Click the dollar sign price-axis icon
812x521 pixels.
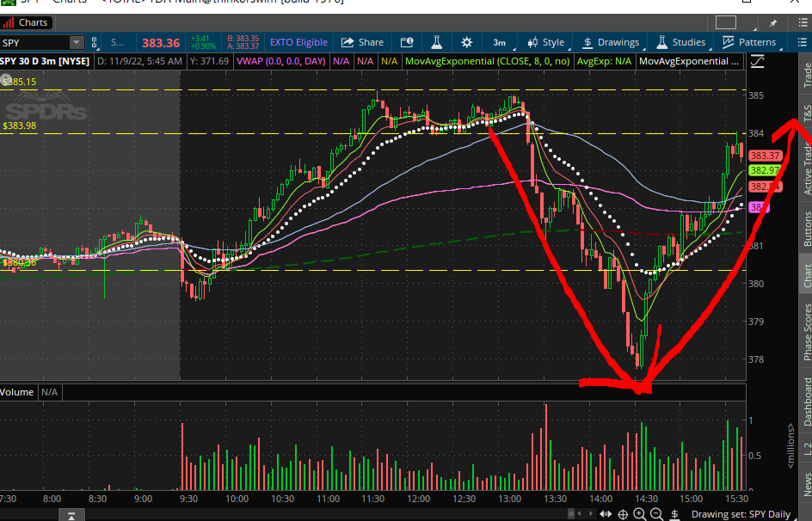click(x=674, y=514)
